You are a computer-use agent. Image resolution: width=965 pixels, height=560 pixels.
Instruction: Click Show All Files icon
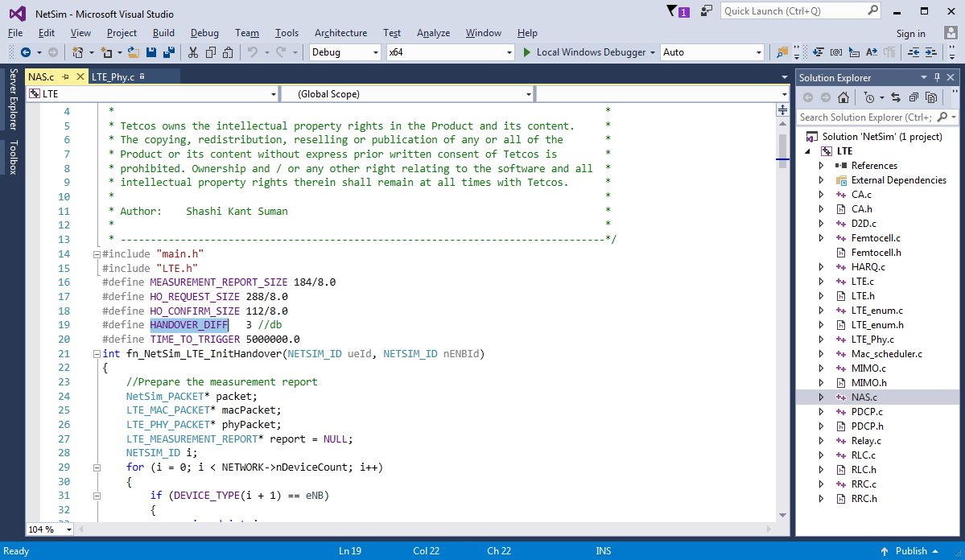tap(931, 97)
